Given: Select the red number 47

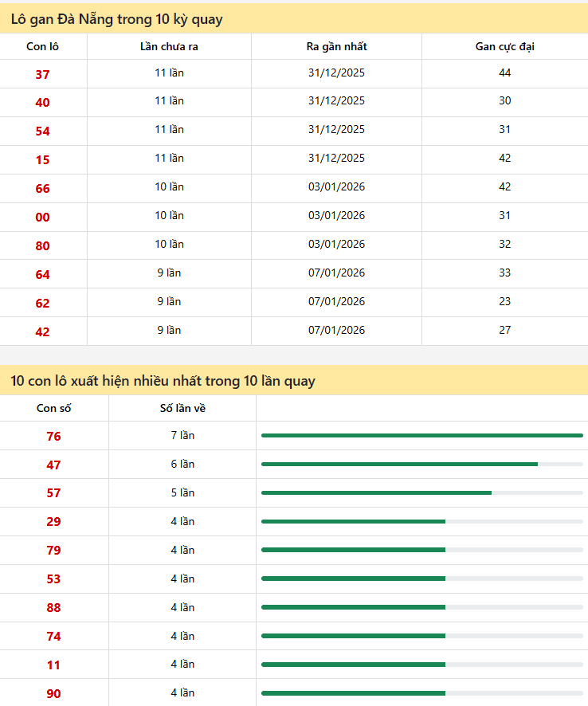Looking at the screenshot, I should pyautogui.click(x=53, y=465).
